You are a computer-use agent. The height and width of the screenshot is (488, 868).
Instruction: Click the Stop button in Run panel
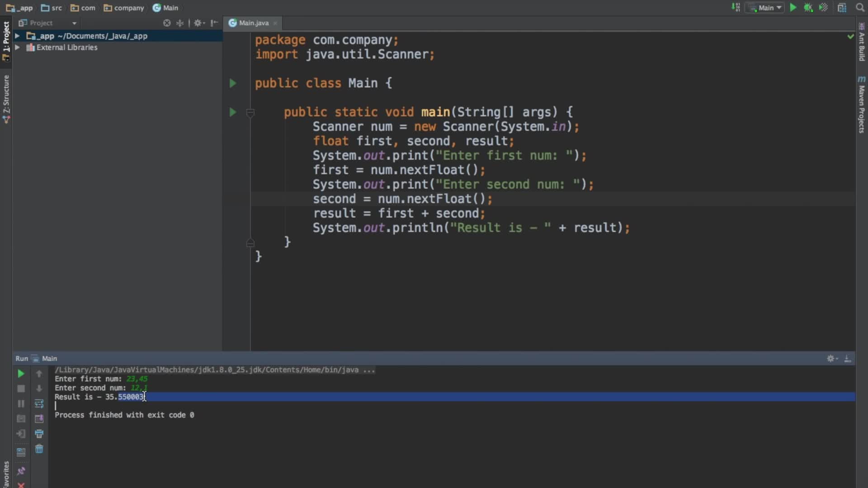(x=21, y=389)
